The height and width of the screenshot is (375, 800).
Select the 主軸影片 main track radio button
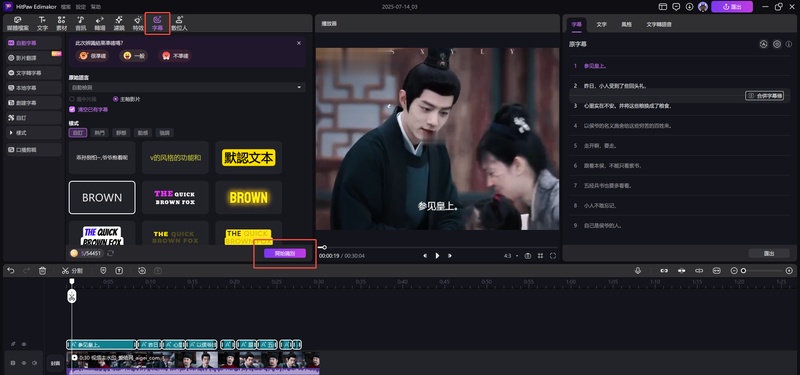[x=115, y=99]
